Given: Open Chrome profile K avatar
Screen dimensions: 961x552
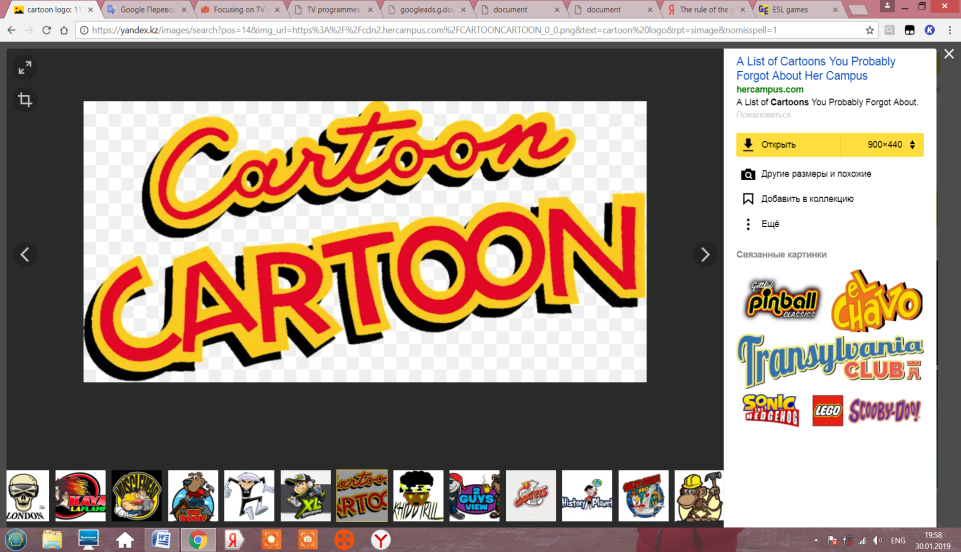Looking at the screenshot, I should tap(930, 30).
